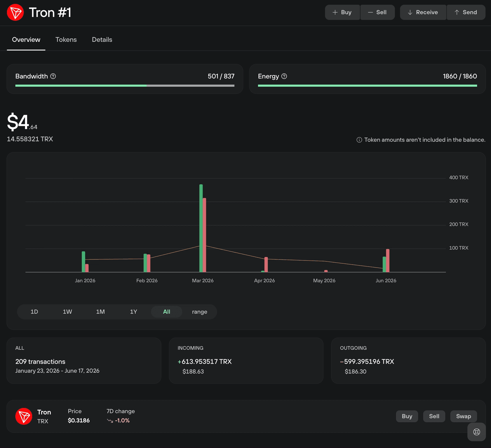The width and height of the screenshot is (491, 448).
Task: Click the Tron TRX logo in the price card
Action: (24, 416)
